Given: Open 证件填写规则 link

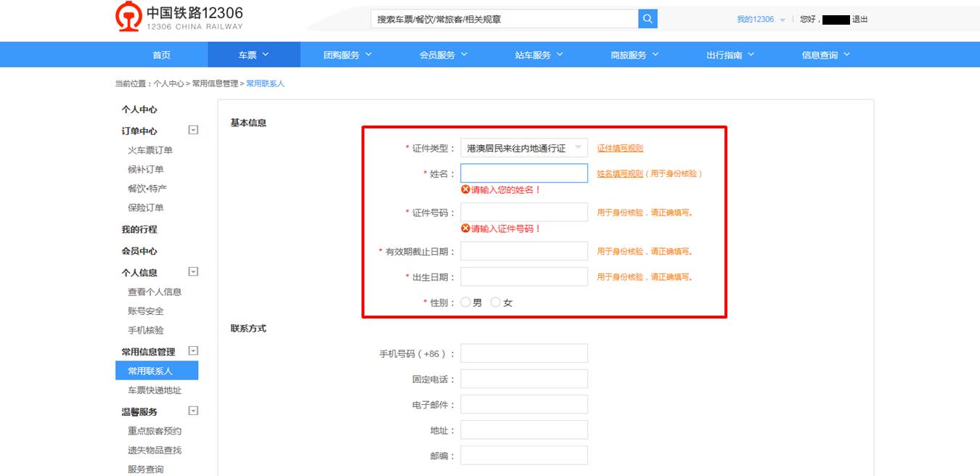Looking at the screenshot, I should pyautogui.click(x=620, y=148).
